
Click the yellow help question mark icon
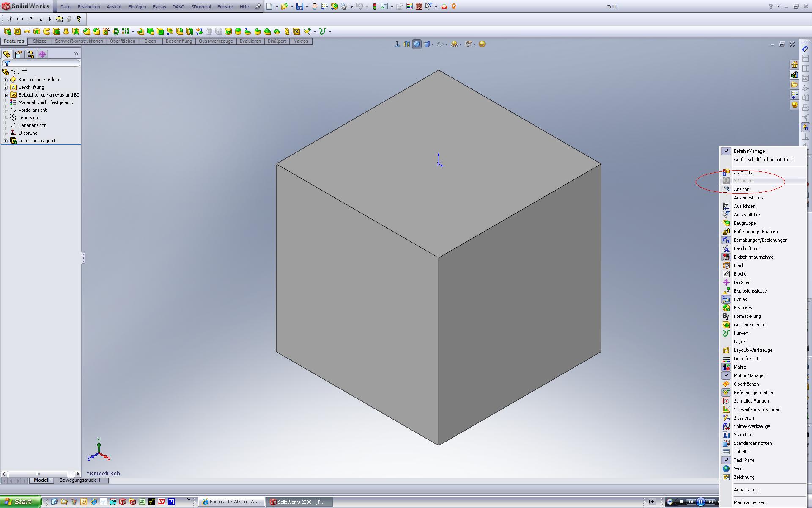pos(78,19)
